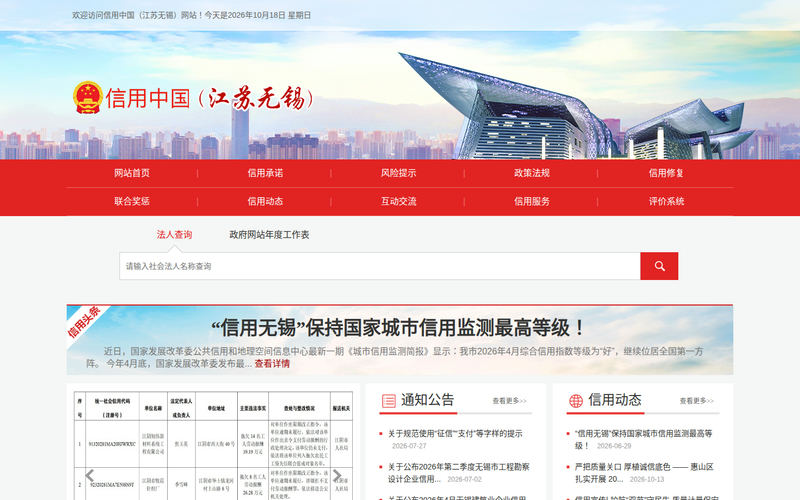Click the 信用中国(江苏无锡) site title
This screenshot has height=500, width=800.
click(208, 98)
